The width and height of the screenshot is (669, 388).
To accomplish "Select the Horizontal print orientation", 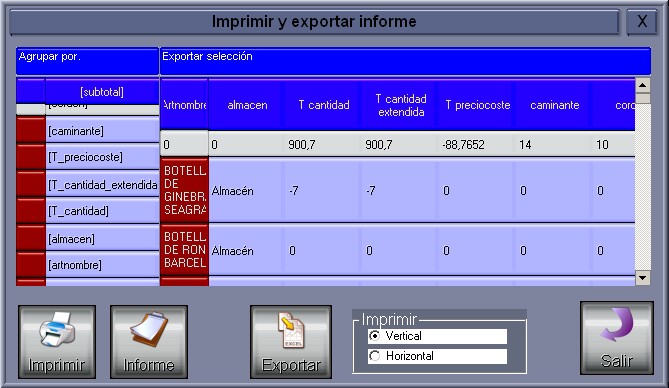I will tap(437, 356).
